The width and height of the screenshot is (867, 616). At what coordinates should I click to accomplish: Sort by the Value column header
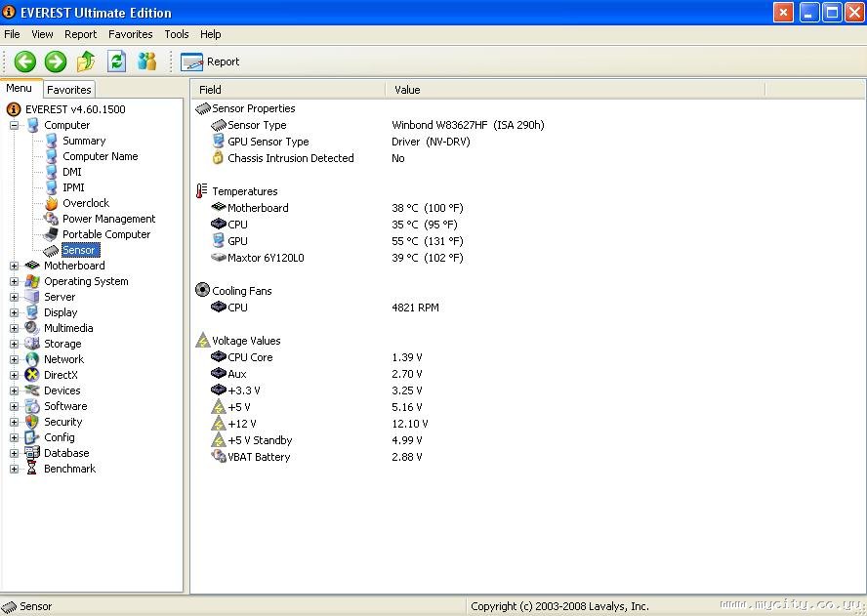(575, 90)
